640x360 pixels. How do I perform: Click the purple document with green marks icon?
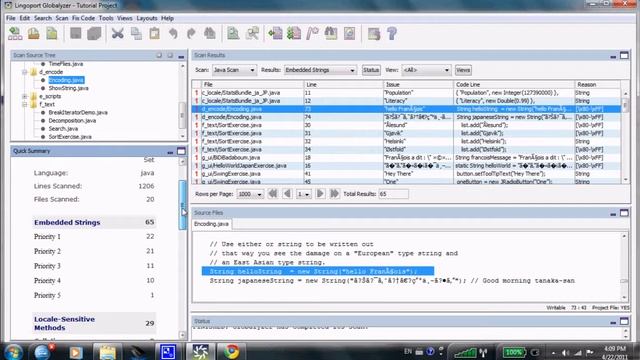(294, 33)
